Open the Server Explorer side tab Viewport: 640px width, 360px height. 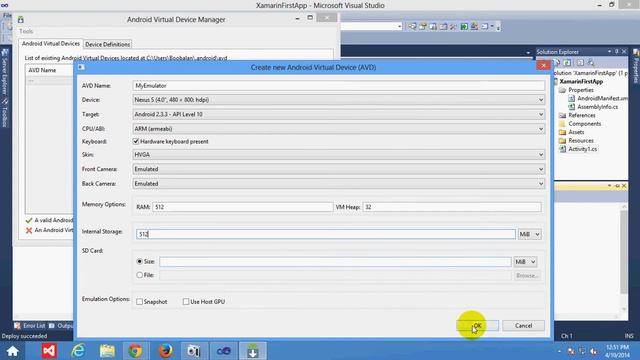[5, 73]
